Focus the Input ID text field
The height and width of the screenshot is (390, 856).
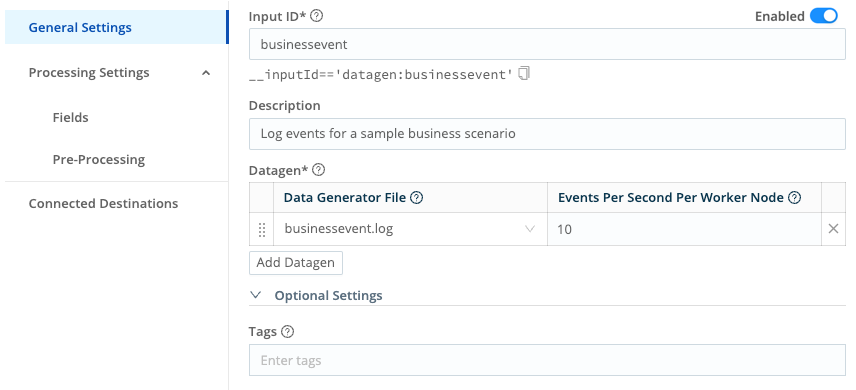[x=547, y=44]
